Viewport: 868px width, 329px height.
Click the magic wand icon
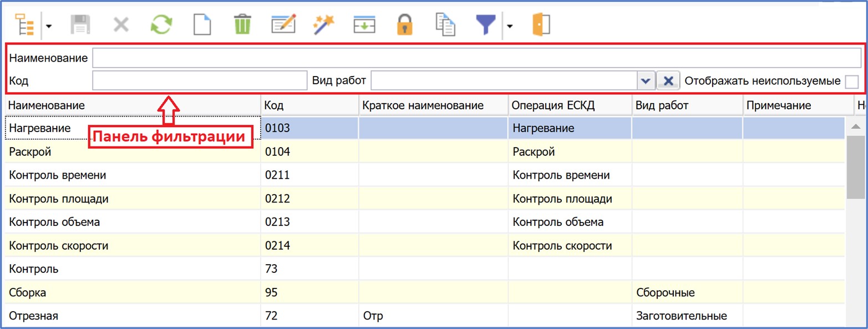pos(323,26)
